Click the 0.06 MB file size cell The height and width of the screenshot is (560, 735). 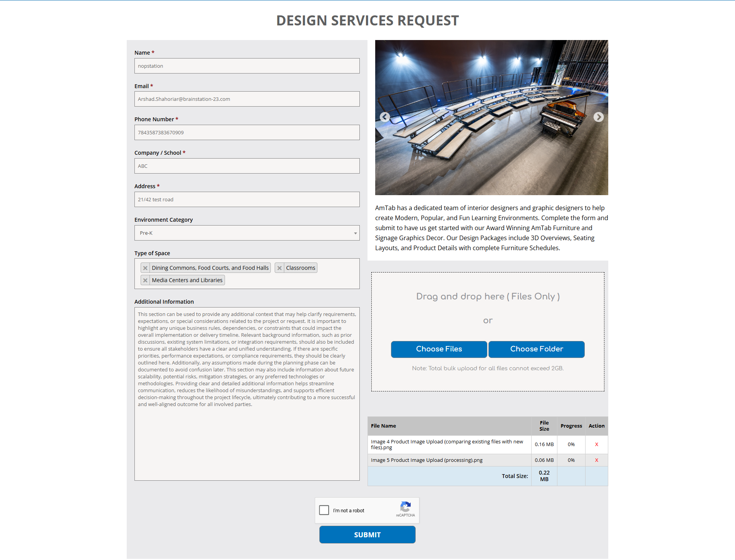pos(544,460)
